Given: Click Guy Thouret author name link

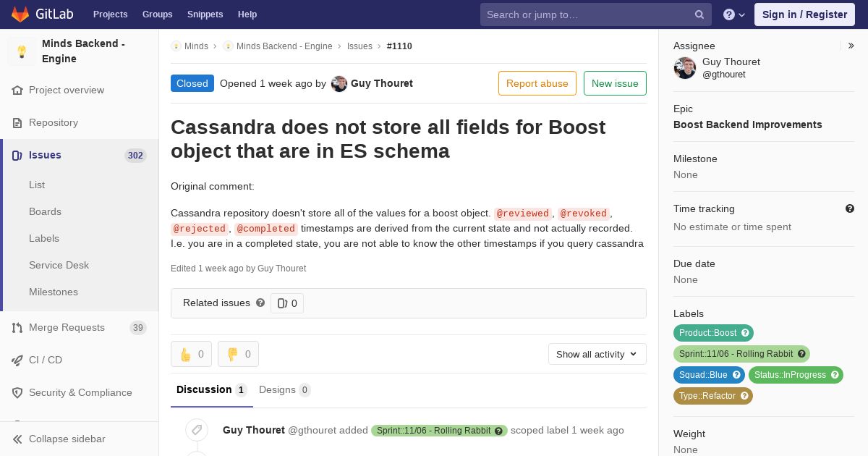Looking at the screenshot, I should 382,83.
